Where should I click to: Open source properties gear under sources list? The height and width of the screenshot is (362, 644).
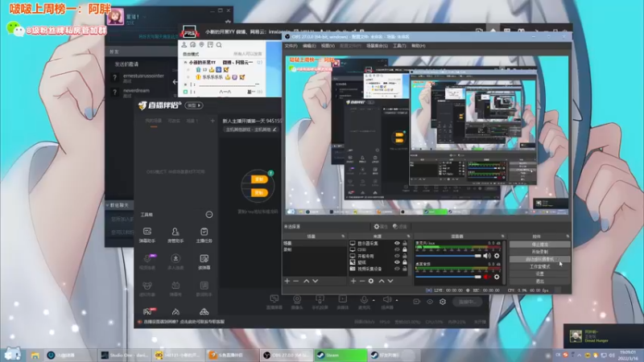(x=371, y=281)
